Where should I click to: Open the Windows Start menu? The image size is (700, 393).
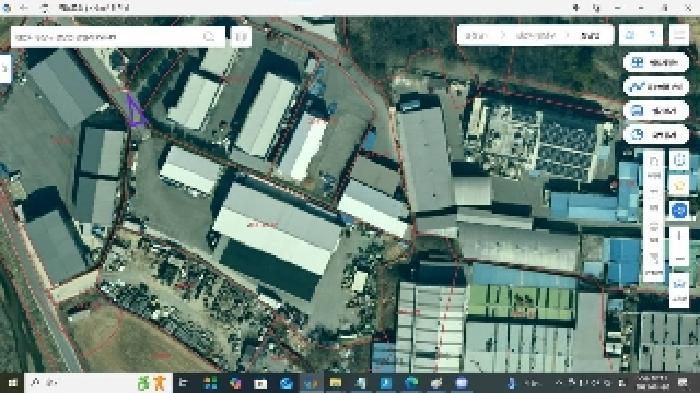tap(12, 383)
